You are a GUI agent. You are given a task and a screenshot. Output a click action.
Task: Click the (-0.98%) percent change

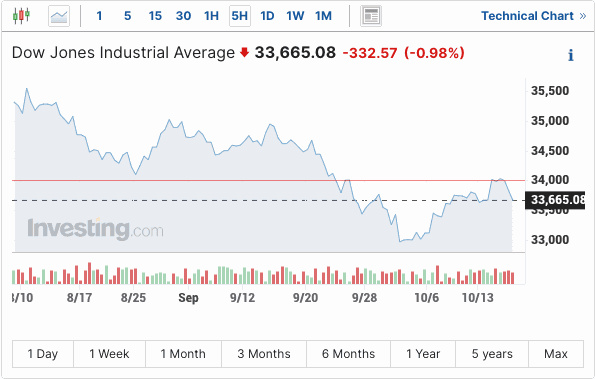click(x=434, y=53)
